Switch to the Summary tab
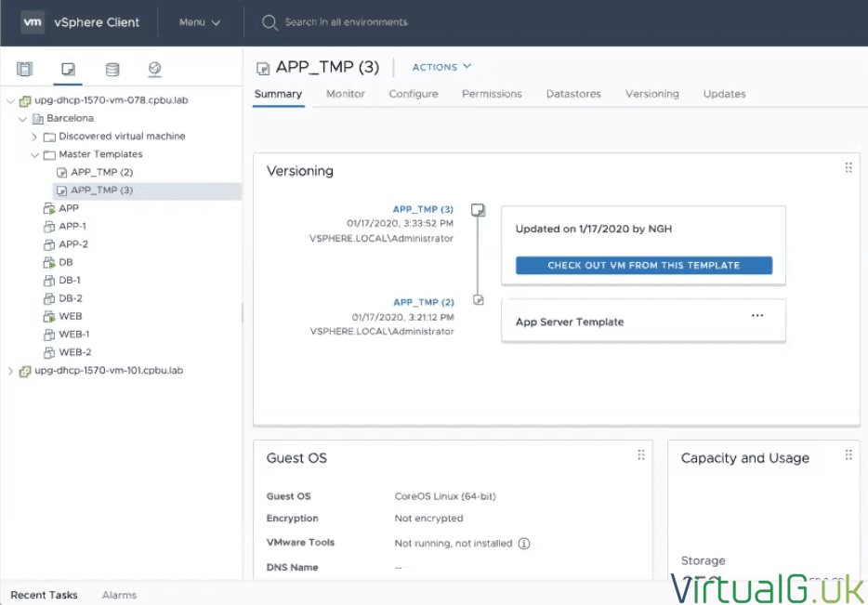Viewport: 868px width, 605px height. point(278,94)
